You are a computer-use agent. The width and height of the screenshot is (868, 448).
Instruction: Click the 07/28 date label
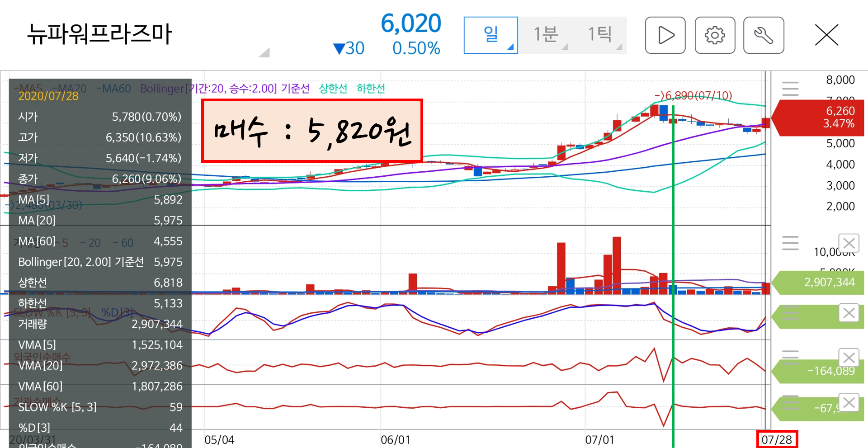point(777,439)
